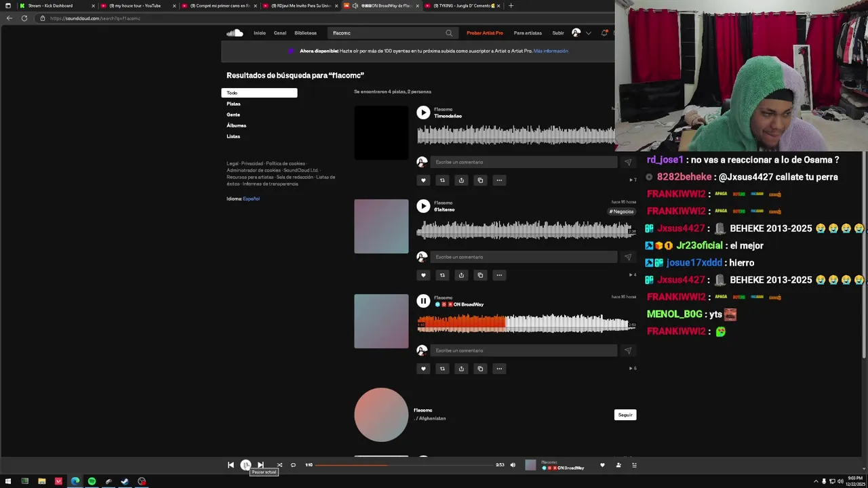868x488 pixels.
Task: Skip to next track in player bar
Action: [260, 465]
